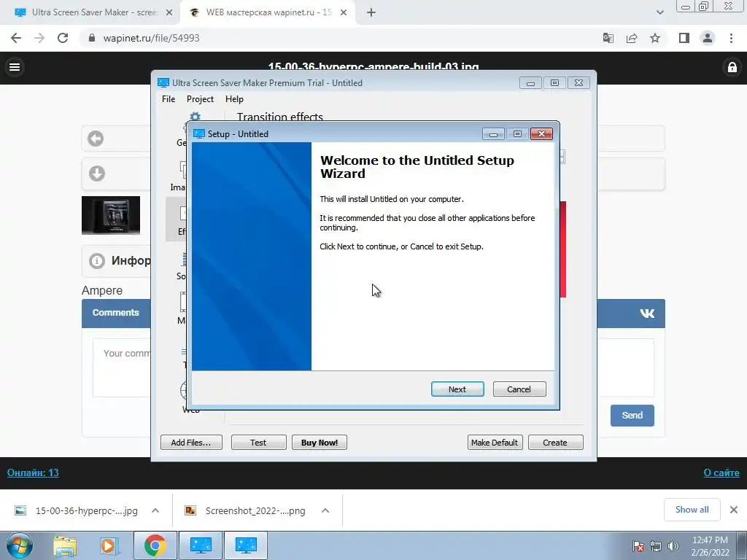Open the Ampere image thumbnail
This screenshot has height=560, width=747.
[111, 215]
